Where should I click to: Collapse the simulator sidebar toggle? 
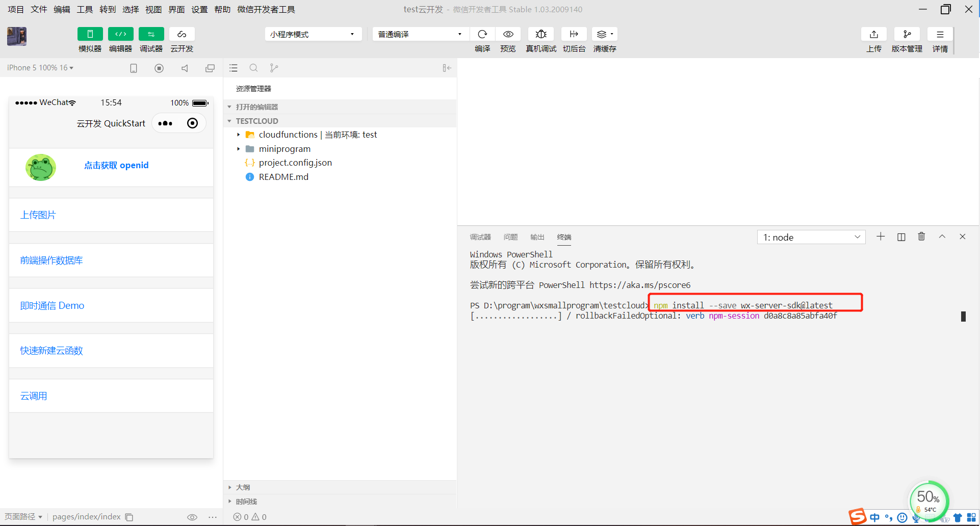click(x=447, y=68)
